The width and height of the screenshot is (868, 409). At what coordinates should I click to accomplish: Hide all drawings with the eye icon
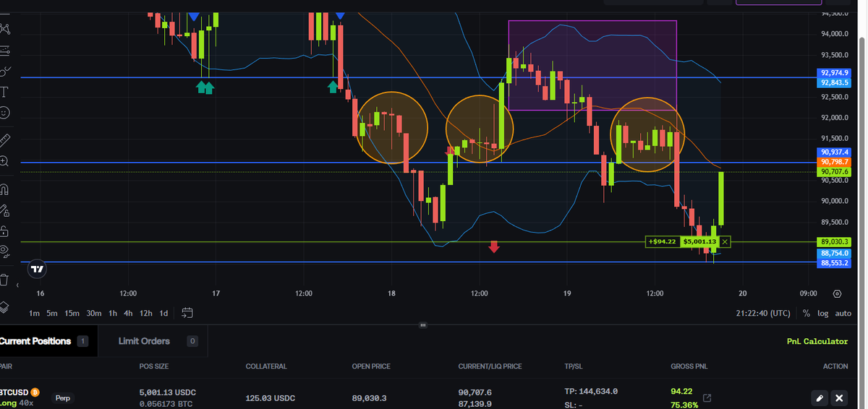click(x=5, y=251)
